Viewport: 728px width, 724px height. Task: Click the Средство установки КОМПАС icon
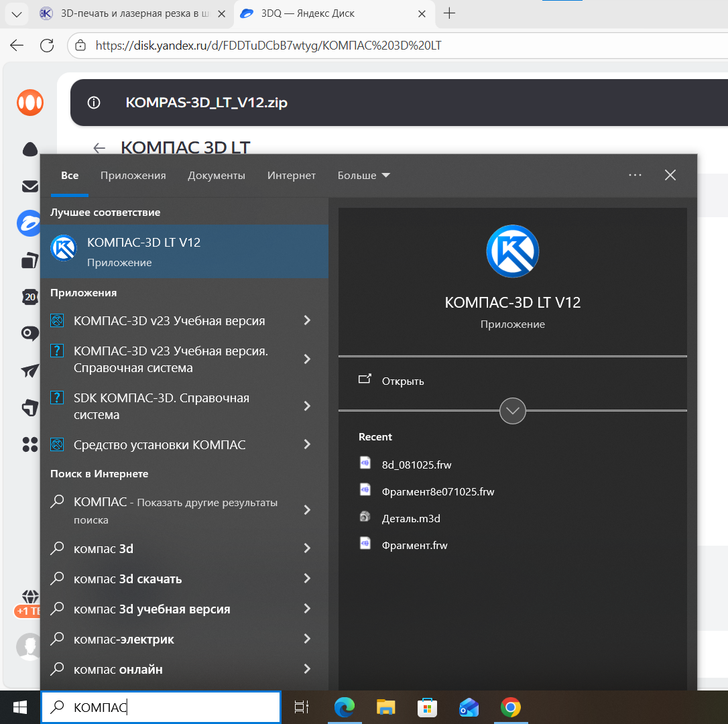[57, 444]
